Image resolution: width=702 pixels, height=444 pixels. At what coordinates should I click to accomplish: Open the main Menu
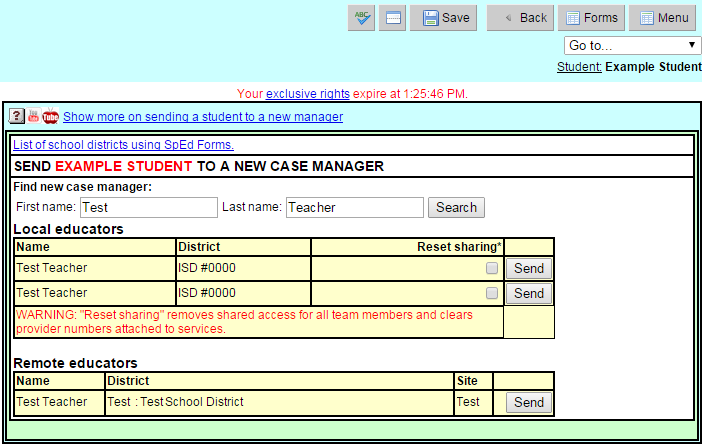click(x=661, y=18)
